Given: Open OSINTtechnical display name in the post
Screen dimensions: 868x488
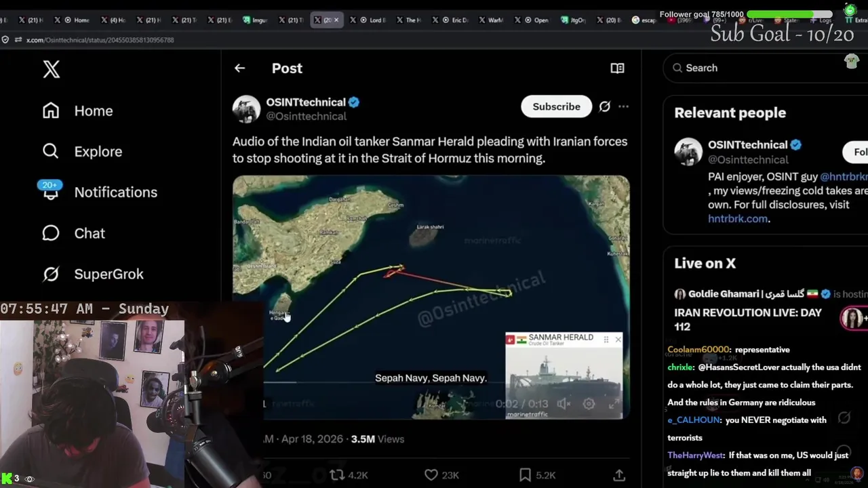Looking at the screenshot, I should coord(306,102).
